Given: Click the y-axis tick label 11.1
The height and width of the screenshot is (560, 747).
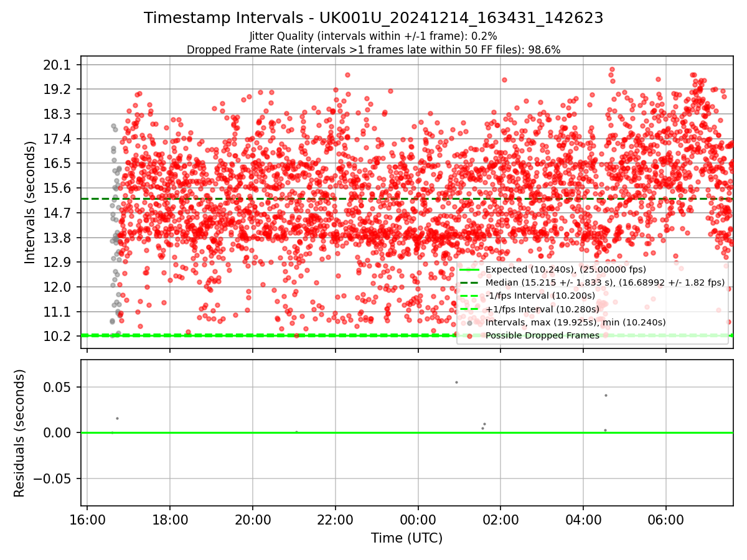Looking at the screenshot, I should coord(58,312).
